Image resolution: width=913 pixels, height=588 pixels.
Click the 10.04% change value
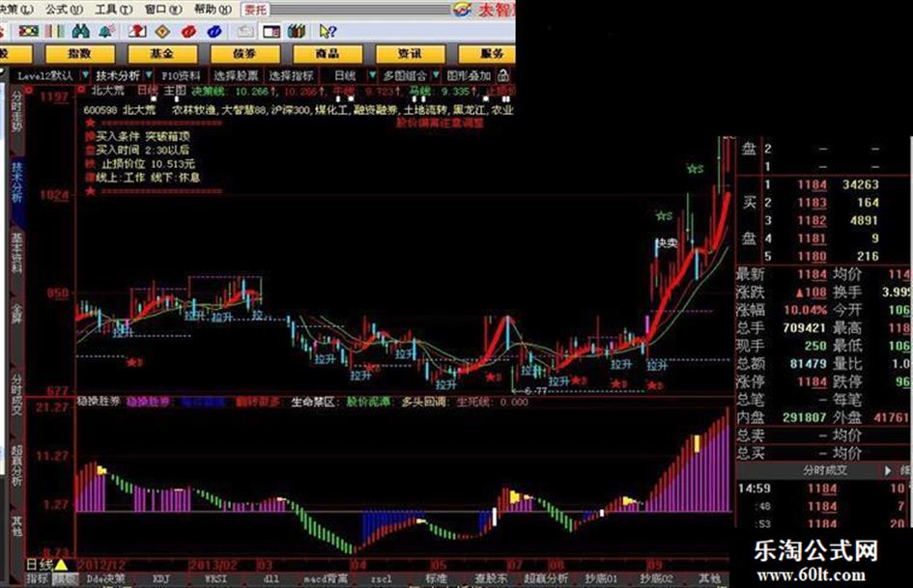click(806, 310)
